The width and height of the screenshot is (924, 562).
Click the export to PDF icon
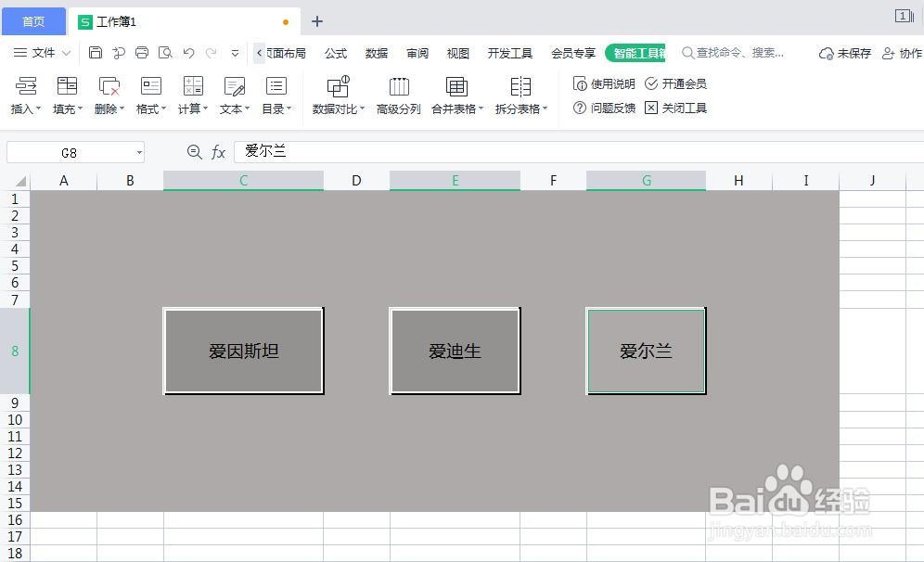tap(119, 53)
